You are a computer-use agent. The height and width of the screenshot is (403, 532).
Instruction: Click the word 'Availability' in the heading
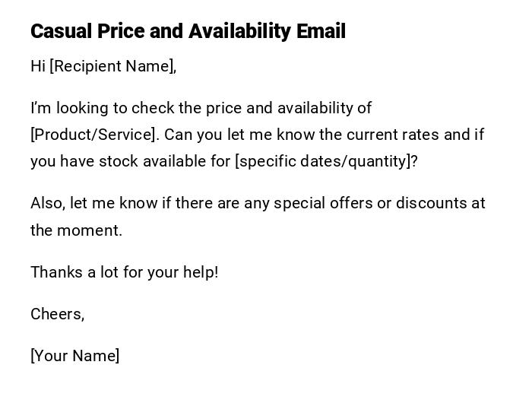pos(239,31)
